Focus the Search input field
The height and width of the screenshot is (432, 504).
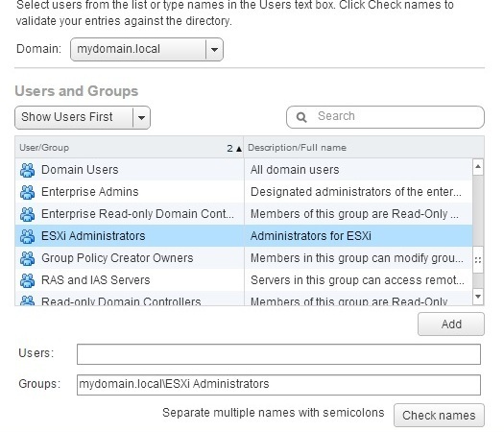[x=385, y=117]
